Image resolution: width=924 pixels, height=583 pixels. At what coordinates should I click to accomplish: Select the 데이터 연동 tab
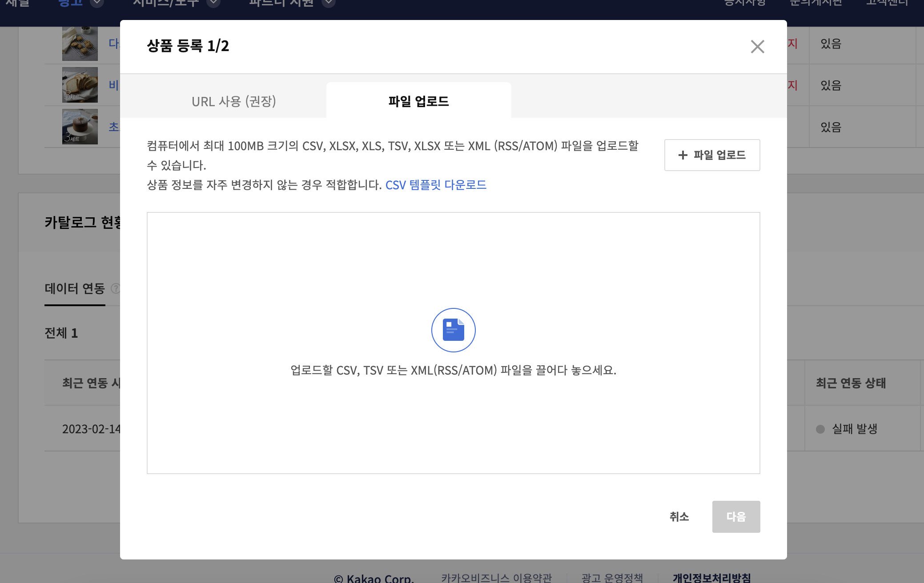(x=75, y=289)
